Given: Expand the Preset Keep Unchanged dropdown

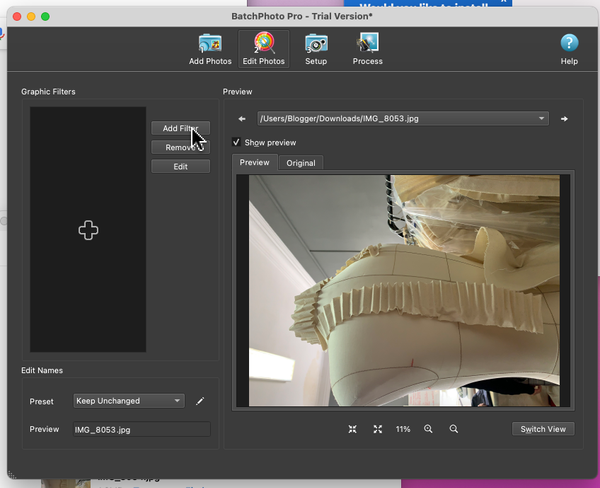Looking at the screenshot, I should tap(130, 401).
